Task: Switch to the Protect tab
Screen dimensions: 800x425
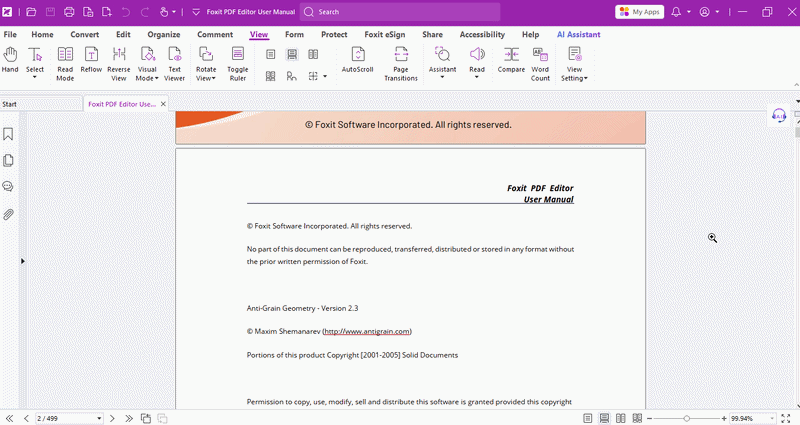Action: (x=334, y=34)
